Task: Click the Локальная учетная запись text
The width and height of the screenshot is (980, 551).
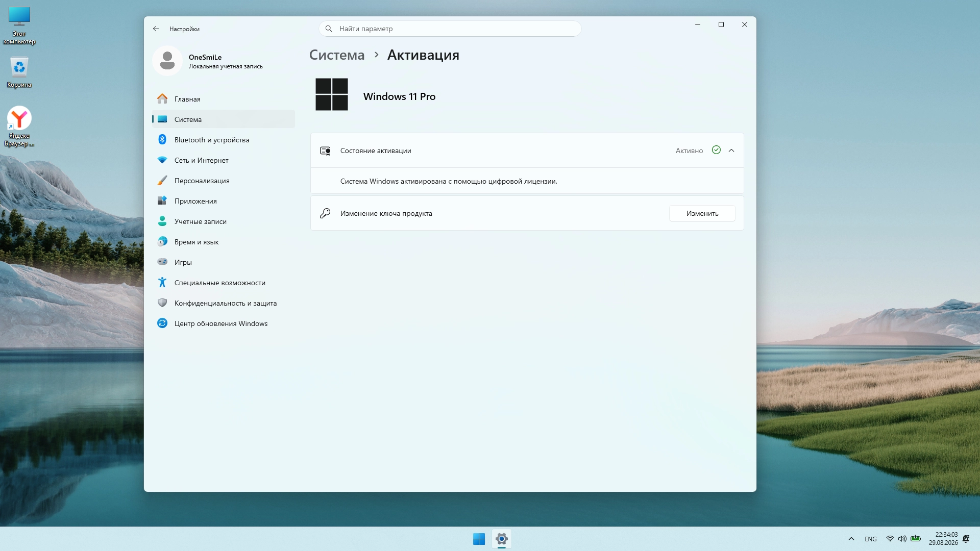Action: [226, 67]
